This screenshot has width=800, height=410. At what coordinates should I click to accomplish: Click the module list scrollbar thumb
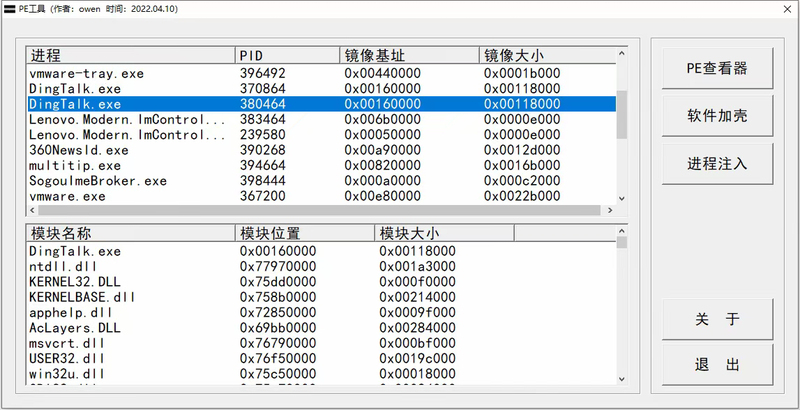coord(621,242)
